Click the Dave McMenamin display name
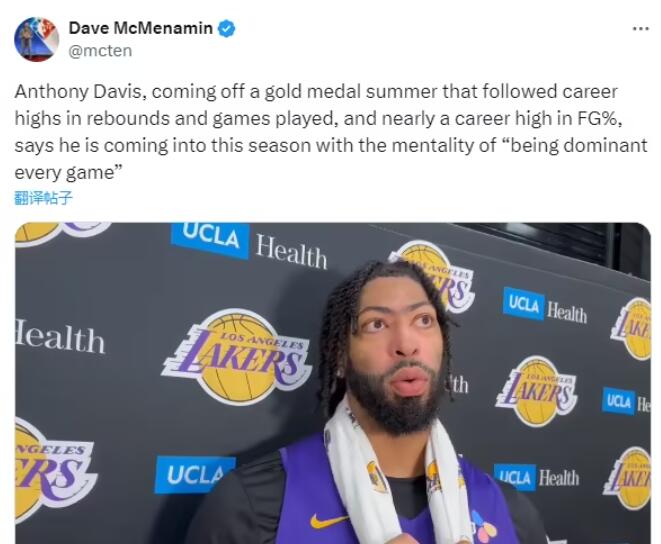The image size is (661, 544). pos(140,28)
